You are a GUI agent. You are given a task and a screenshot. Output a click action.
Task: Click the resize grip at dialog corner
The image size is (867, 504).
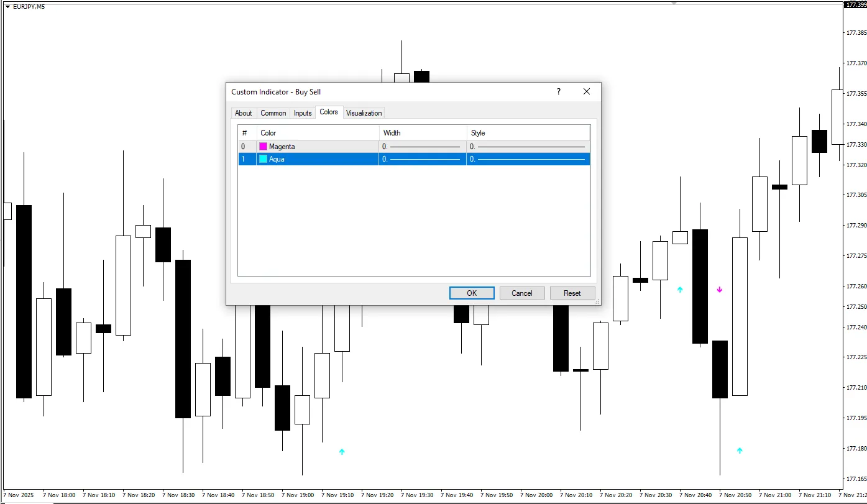597,301
